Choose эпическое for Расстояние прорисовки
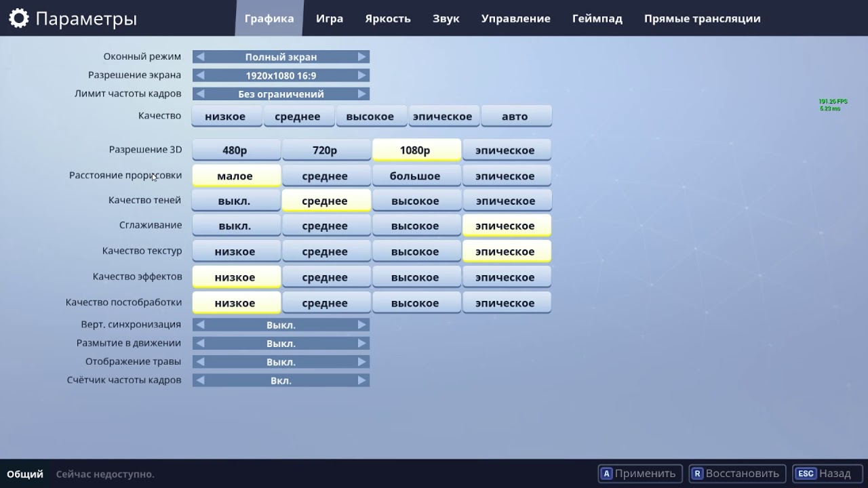 (506, 176)
